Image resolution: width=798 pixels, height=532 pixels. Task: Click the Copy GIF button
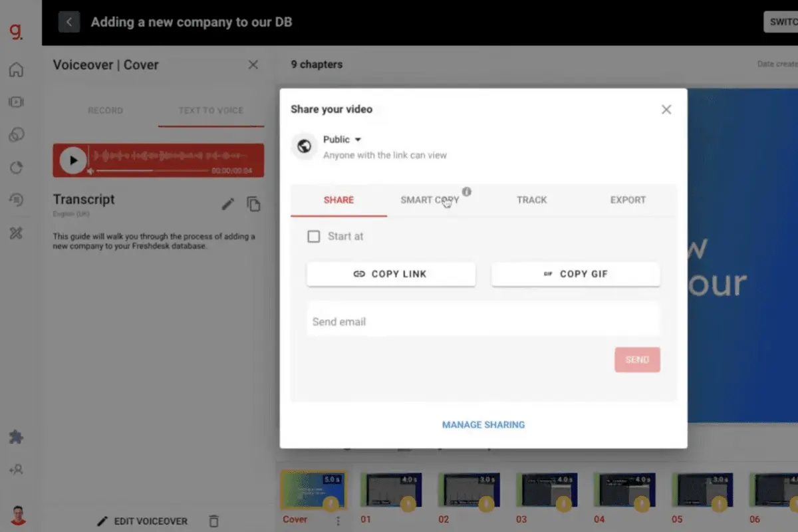(x=576, y=274)
